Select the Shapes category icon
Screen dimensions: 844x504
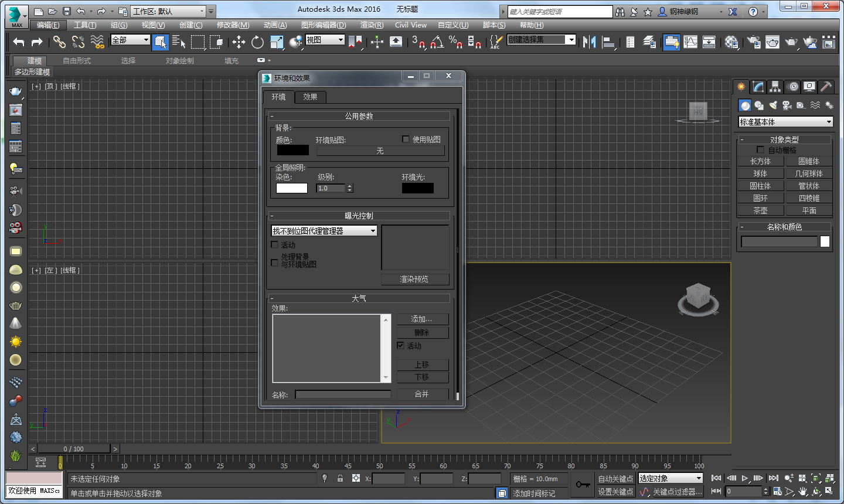(x=759, y=105)
